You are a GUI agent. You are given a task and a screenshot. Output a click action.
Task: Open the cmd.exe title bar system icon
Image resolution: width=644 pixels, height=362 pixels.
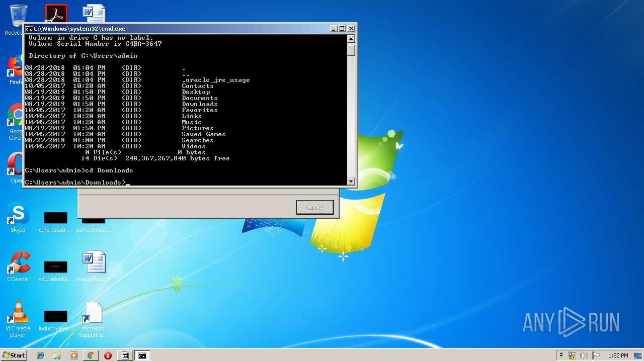coord(29,29)
